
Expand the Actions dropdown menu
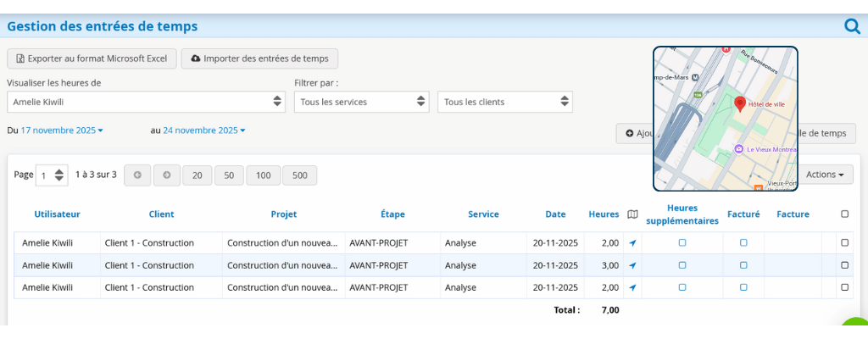825,175
